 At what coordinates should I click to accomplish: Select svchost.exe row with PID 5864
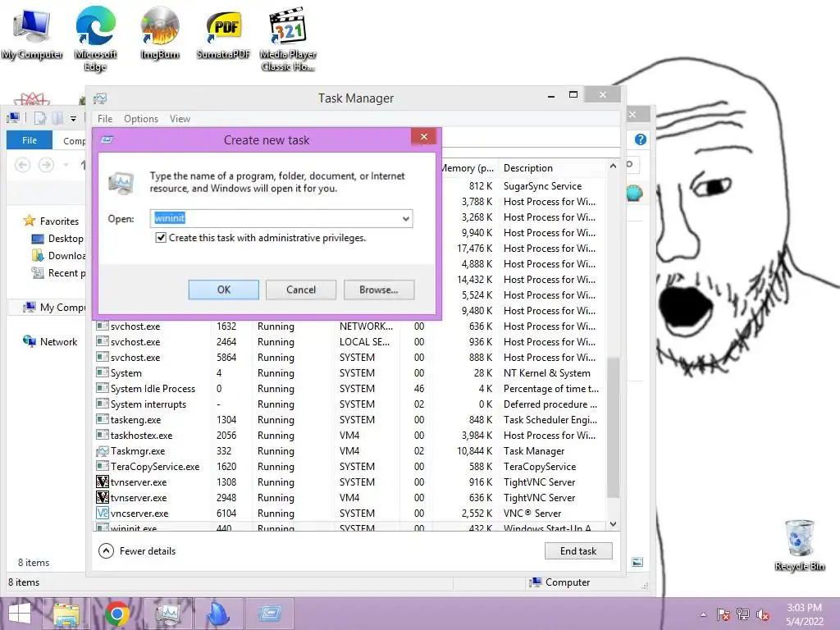[349, 358]
